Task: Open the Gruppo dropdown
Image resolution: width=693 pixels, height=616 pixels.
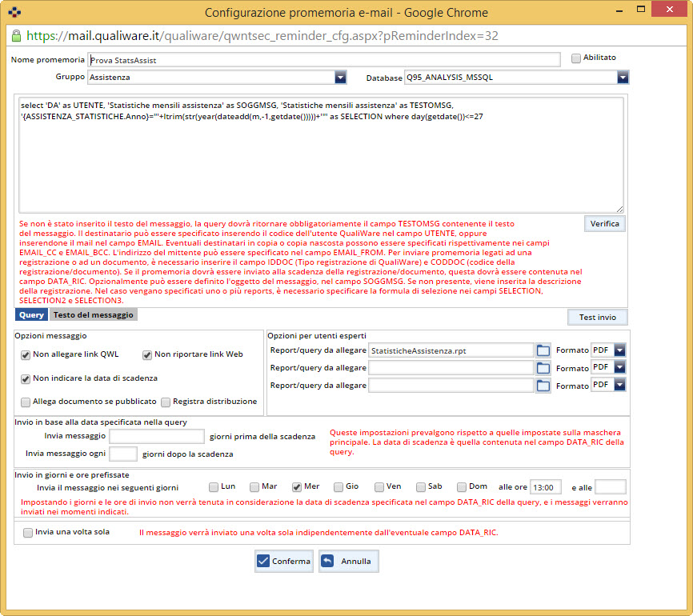Action: [x=340, y=78]
